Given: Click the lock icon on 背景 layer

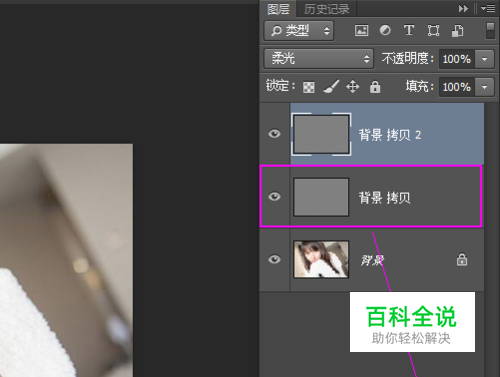Looking at the screenshot, I should pos(462,259).
